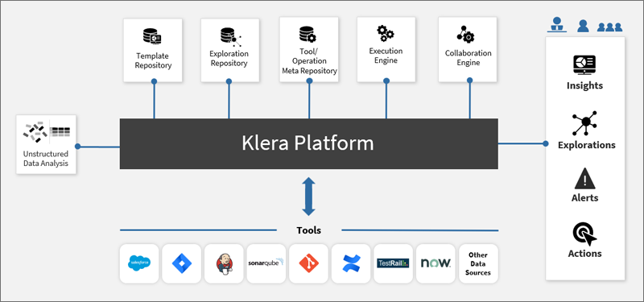
Task: Click the Exploration Repository database icon
Action: [x=230, y=36]
